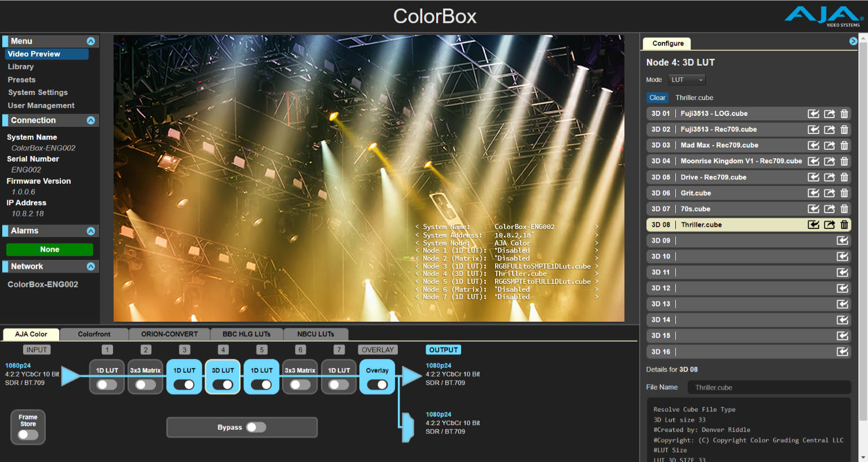Viewport: 868px width, 462px height.
Task: Collapse the Configure panel with blue chevron
Action: (x=853, y=41)
